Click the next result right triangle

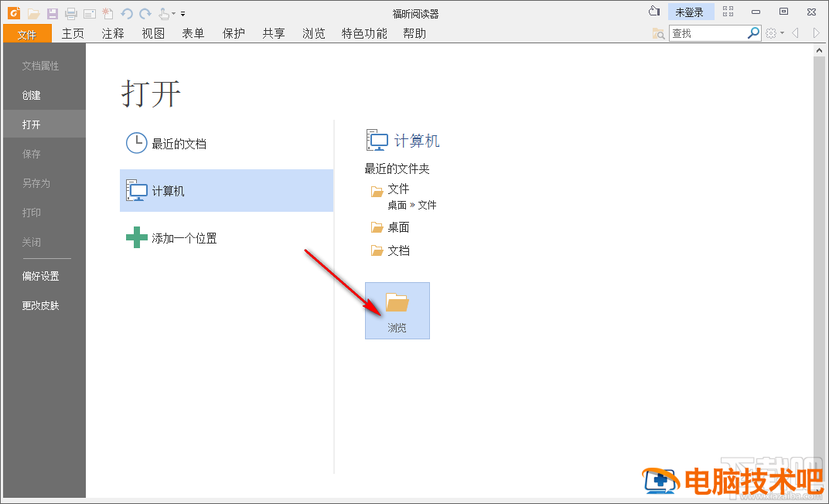(817, 33)
